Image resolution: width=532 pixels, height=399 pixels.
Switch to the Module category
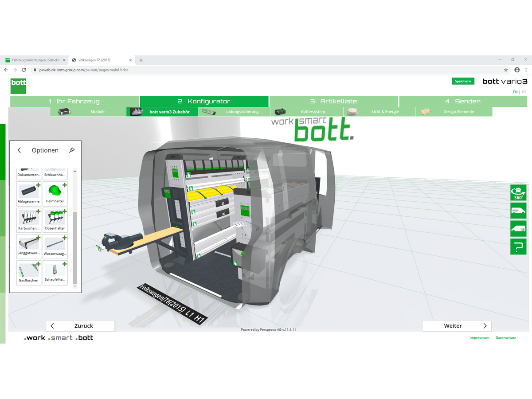pos(88,112)
